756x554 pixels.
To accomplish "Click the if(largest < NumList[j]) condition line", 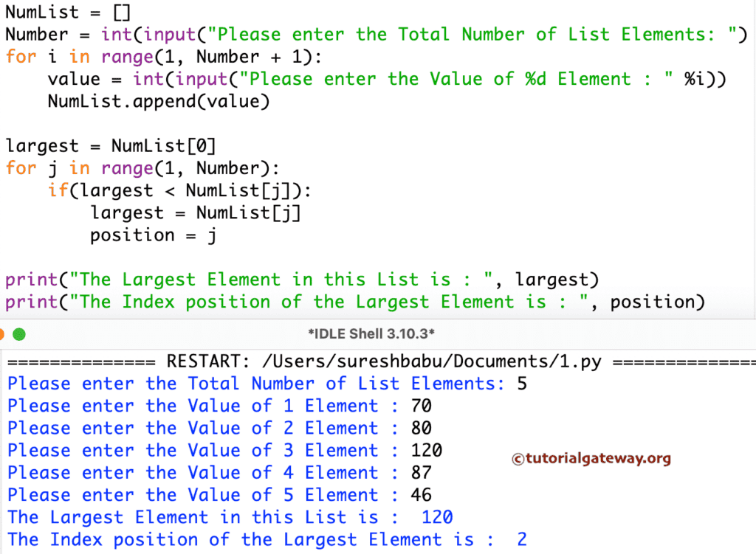I will (x=181, y=190).
